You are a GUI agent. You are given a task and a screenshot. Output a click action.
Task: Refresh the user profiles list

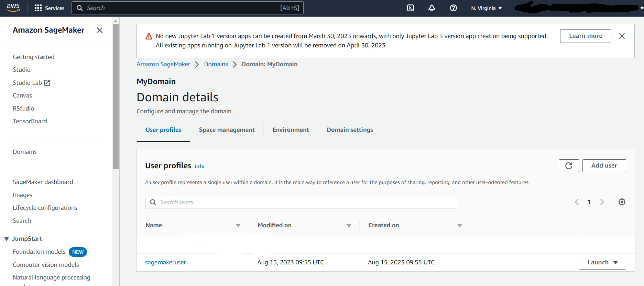[x=569, y=166]
